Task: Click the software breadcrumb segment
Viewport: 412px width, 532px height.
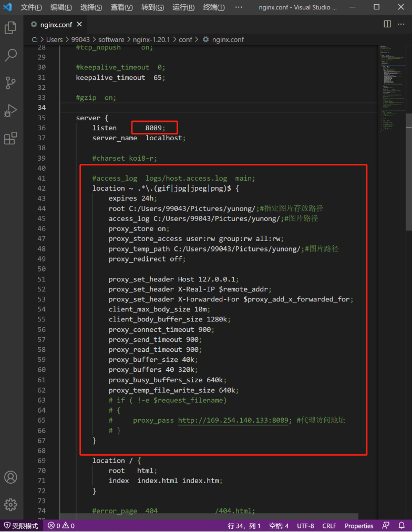Action: click(x=111, y=40)
